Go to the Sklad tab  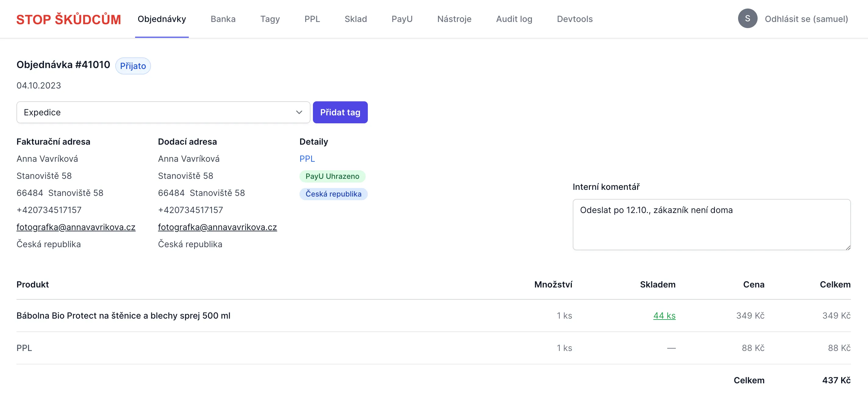click(x=356, y=19)
